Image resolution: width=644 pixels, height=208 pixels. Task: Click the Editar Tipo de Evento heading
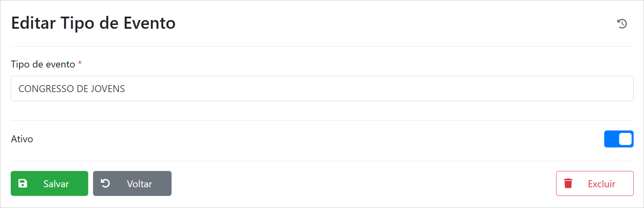pos(93,23)
